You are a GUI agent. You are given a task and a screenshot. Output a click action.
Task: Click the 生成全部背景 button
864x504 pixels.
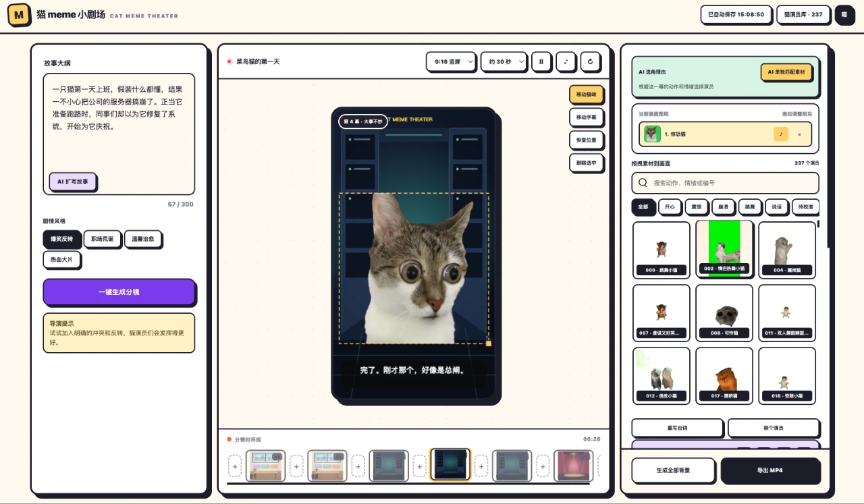coord(673,470)
